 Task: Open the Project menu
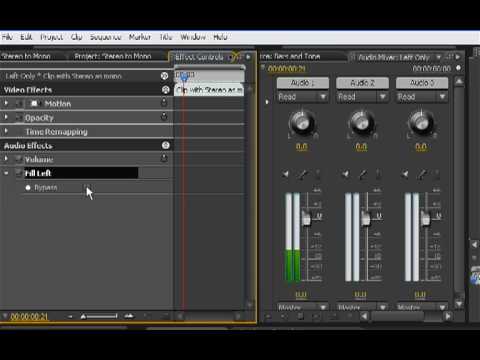coord(52,37)
